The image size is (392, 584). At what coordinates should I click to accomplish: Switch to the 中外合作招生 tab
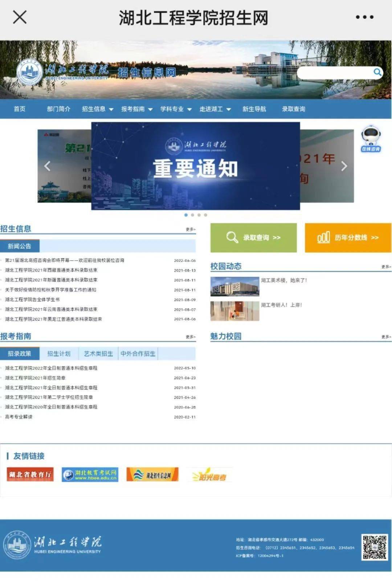[x=138, y=354]
